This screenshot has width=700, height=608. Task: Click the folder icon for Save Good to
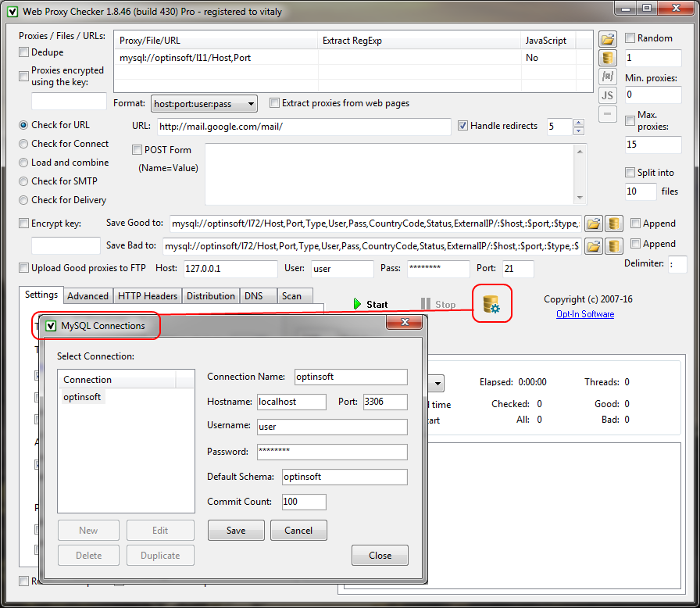tap(594, 224)
